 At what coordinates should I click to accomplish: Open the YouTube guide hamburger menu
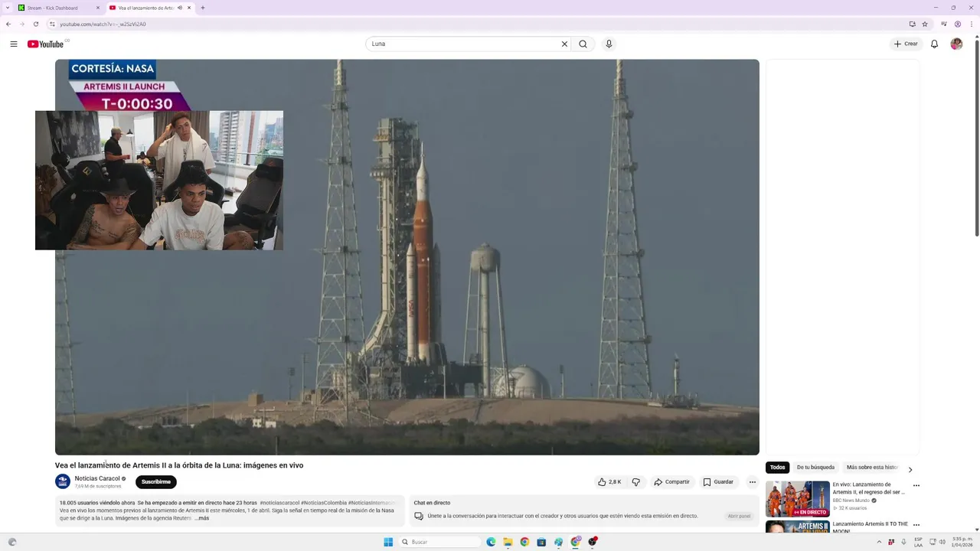pyautogui.click(x=14, y=44)
